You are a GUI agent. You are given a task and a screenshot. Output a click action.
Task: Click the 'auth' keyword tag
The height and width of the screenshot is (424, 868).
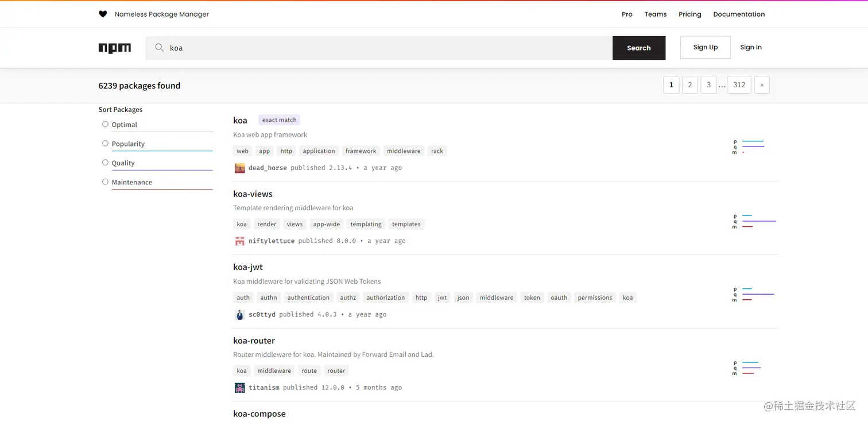point(243,298)
